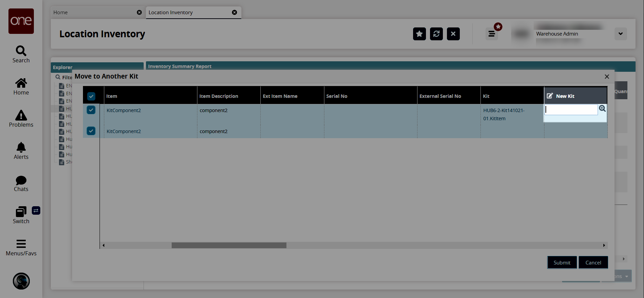Click the Warehouse Admin role label
The image size is (644, 298).
557,34
